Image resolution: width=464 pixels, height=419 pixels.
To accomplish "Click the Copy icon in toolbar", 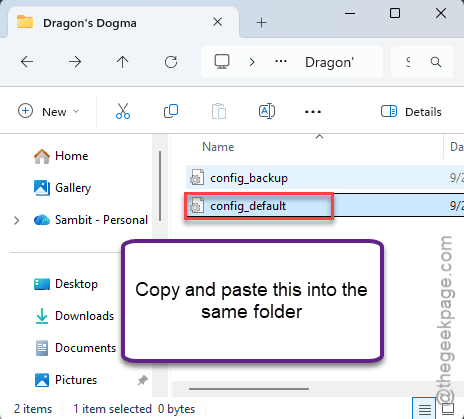I will pos(171,111).
